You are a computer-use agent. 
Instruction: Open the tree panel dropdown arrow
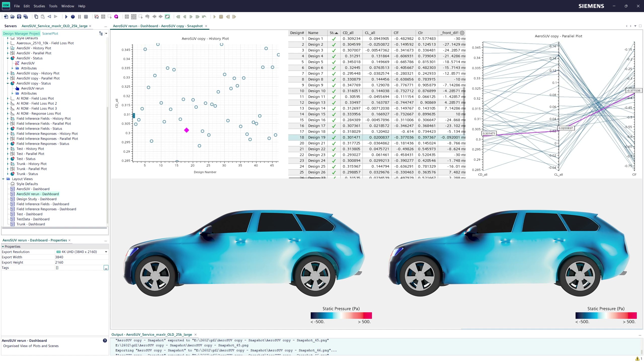[x=106, y=33]
